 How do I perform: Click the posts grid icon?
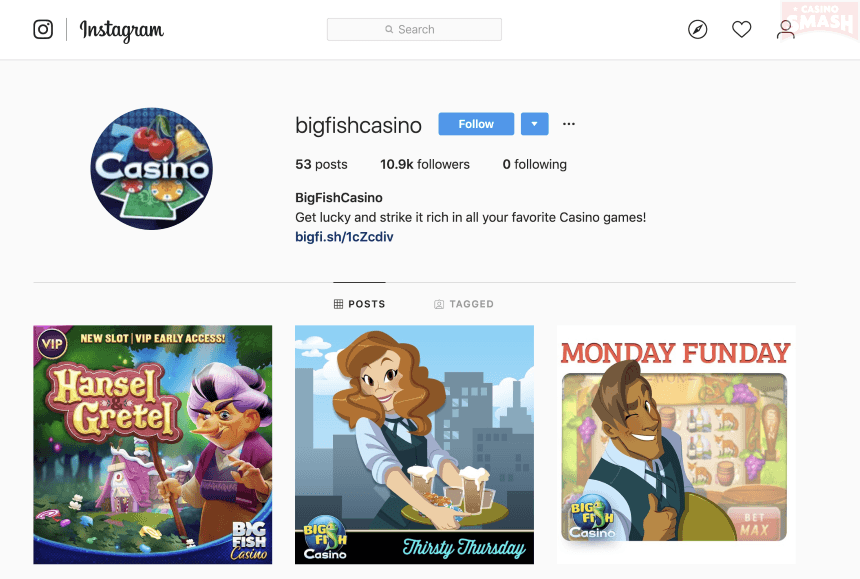(338, 304)
